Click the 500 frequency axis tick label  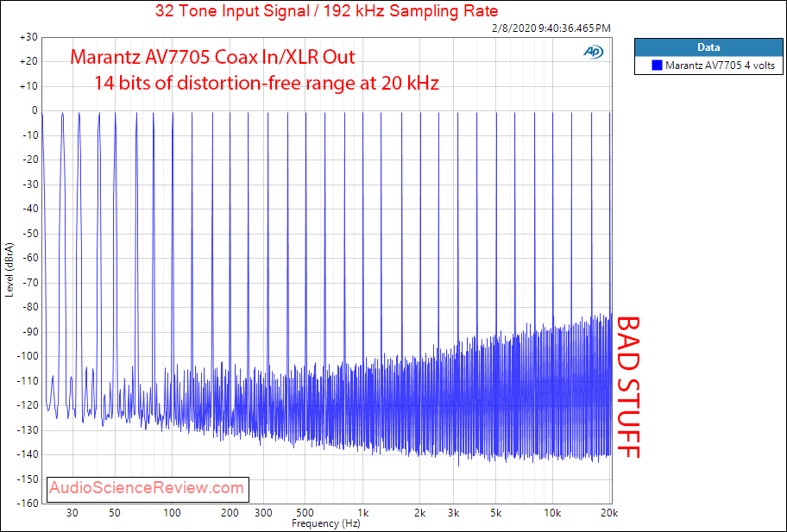click(x=305, y=513)
